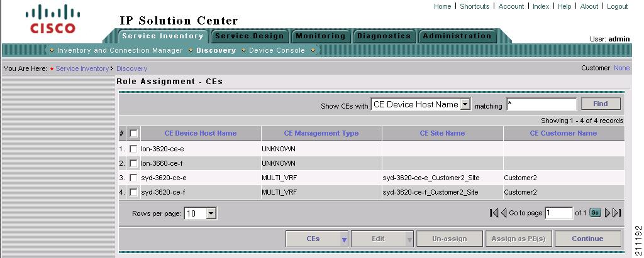Click syd-3620-ce-f_Customer2_Site site name
This screenshot has height=258, width=644.
click(x=430, y=192)
